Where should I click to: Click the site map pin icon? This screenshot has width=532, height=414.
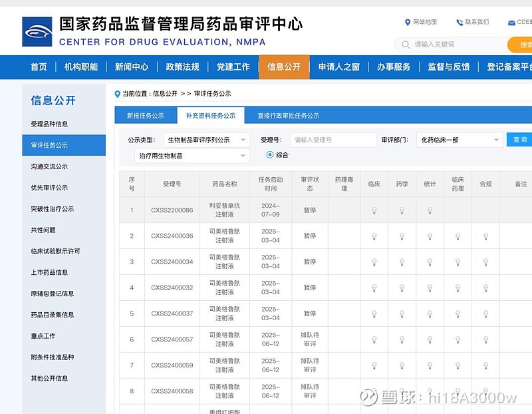pos(408,23)
